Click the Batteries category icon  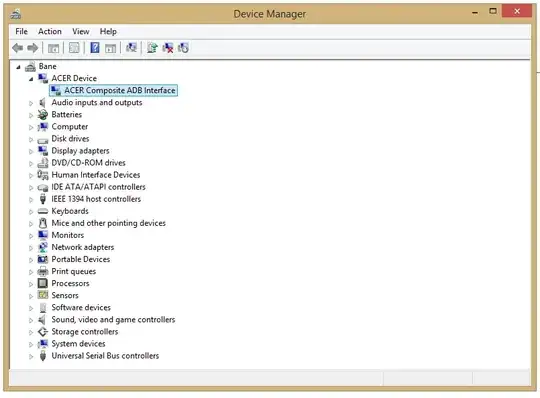[x=43, y=114]
